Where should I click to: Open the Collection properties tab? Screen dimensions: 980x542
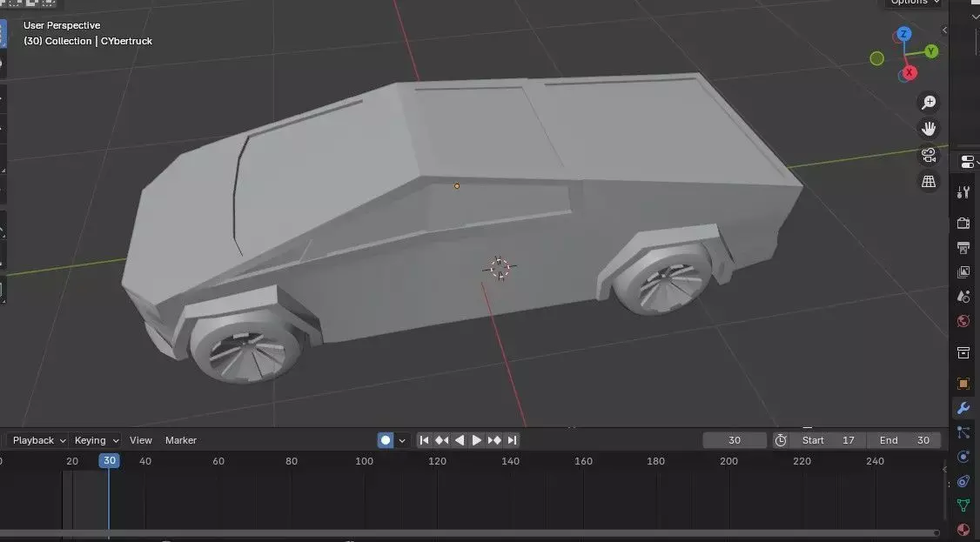(963, 353)
